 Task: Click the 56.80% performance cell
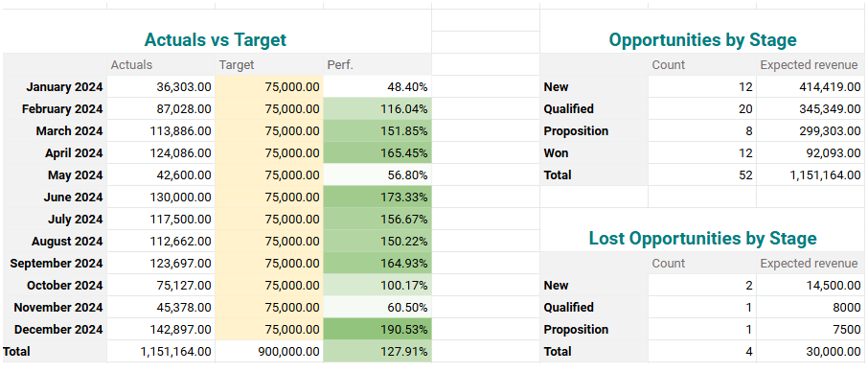click(377, 174)
